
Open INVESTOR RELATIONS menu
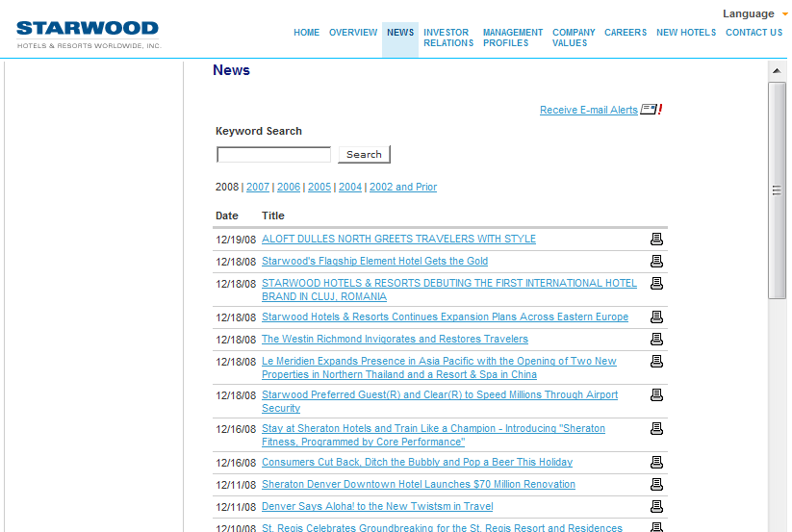pos(448,38)
